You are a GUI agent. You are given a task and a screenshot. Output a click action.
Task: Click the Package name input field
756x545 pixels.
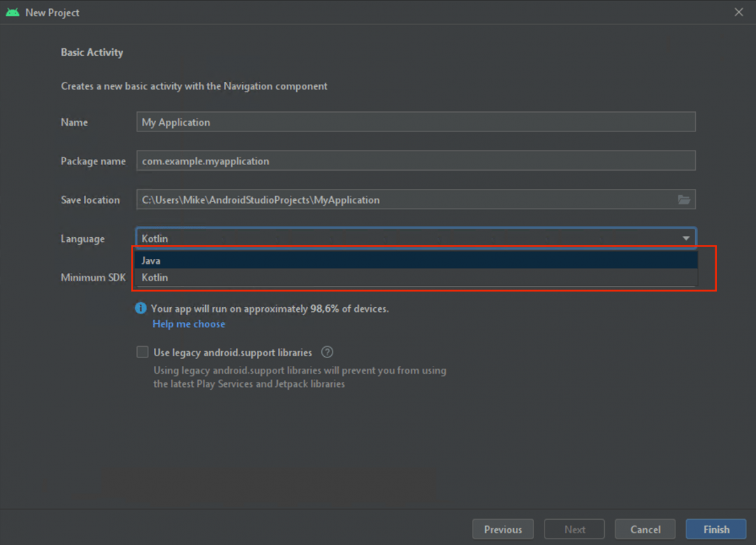pos(416,161)
